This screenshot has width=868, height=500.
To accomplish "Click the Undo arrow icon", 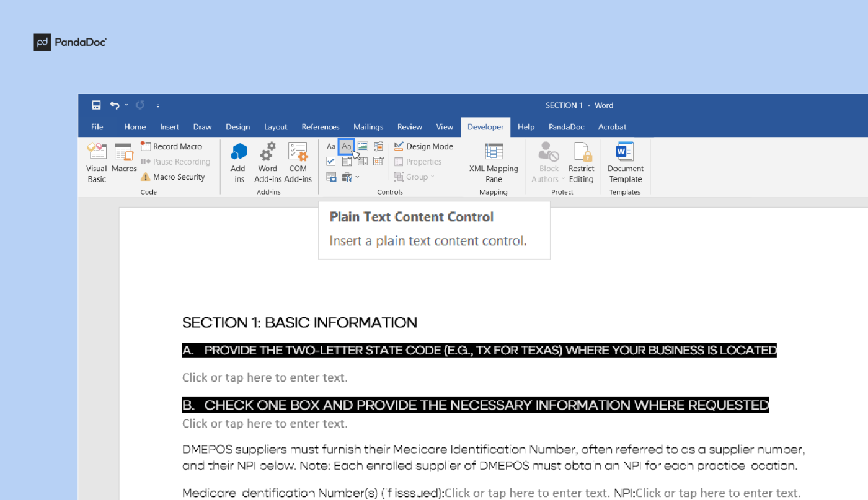I will pos(114,105).
